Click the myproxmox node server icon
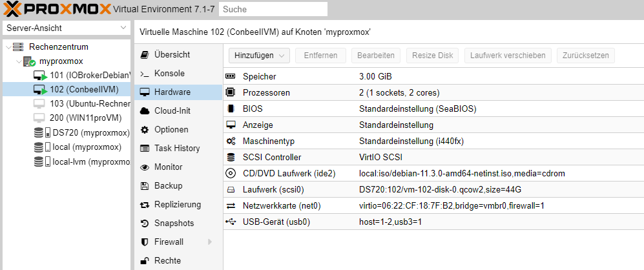This screenshot has width=644, height=270. (x=29, y=61)
